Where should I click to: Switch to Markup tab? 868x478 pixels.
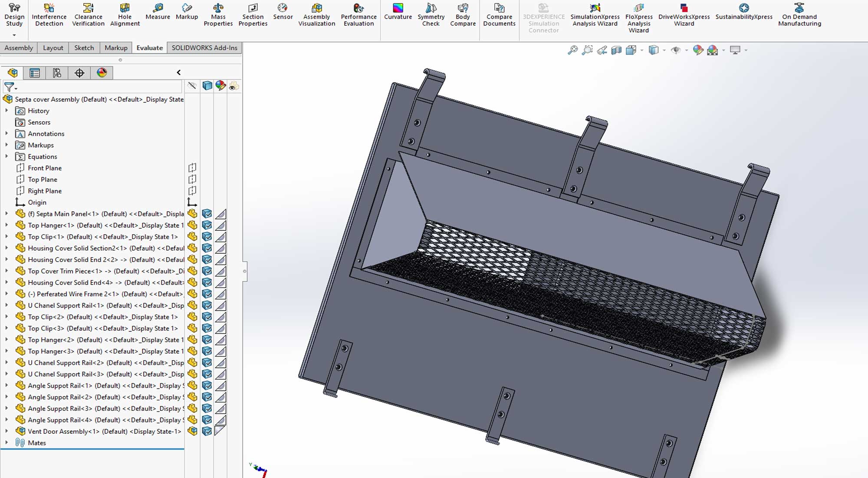[116, 48]
